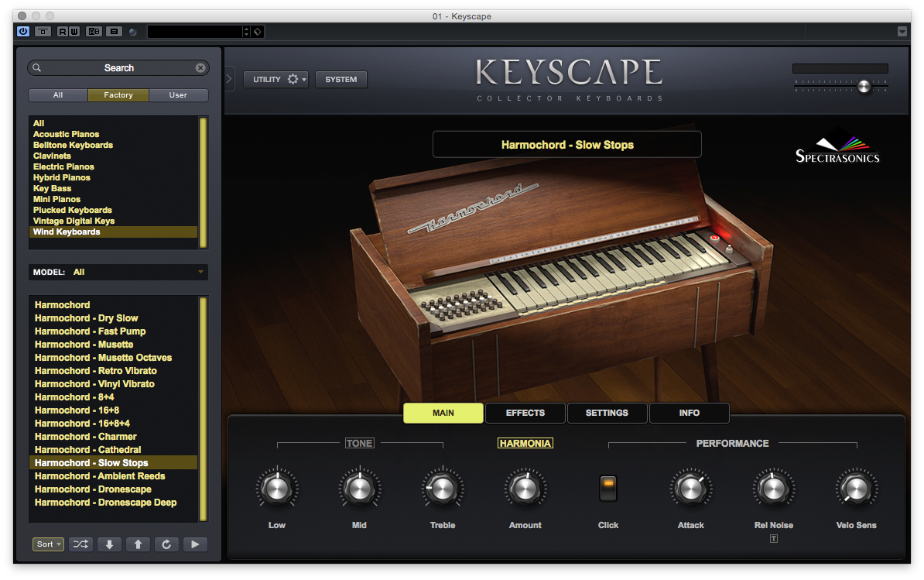The height and width of the screenshot is (580, 924).
Task: Open the MODEL: All dropdown
Action: (118, 272)
